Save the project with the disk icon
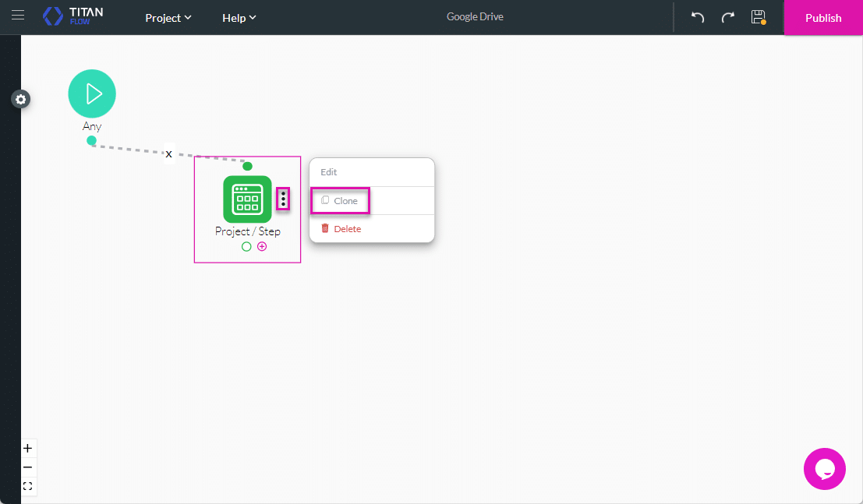 coord(757,17)
